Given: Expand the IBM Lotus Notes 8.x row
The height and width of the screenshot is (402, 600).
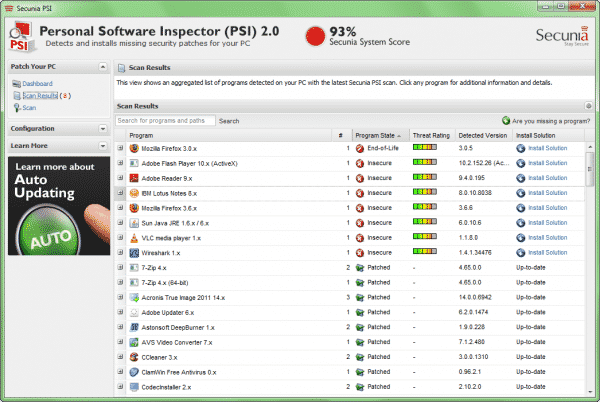Looking at the screenshot, I should click(x=120, y=193).
